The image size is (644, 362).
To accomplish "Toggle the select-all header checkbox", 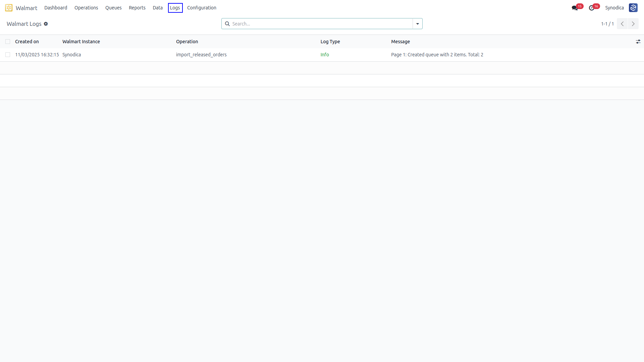I will [x=8, y=42].
